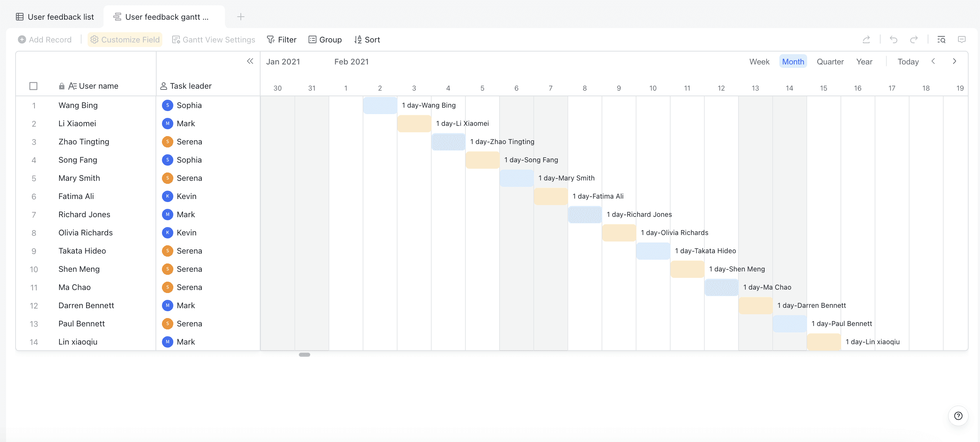Open the comments panel icon
Image resolution: width=980 pixels, height=442 pixels.
coord(962,39)
